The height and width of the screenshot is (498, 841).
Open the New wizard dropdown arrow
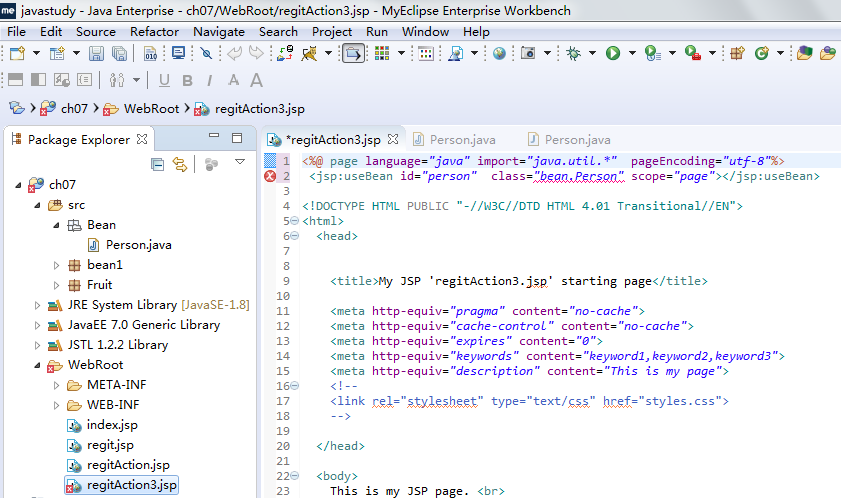(36, 53)
